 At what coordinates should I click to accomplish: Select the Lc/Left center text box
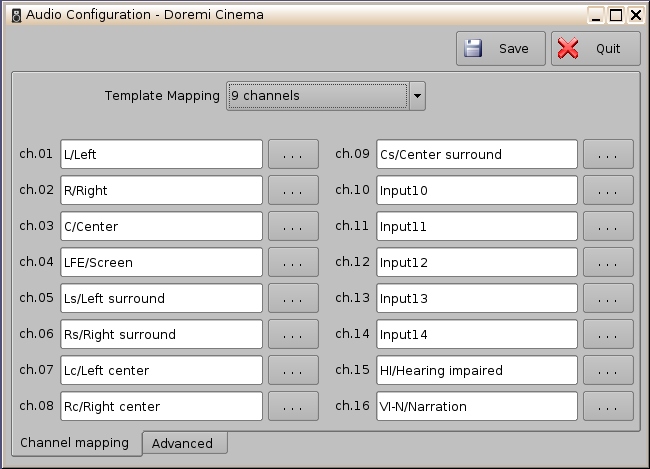coord(161,371)
